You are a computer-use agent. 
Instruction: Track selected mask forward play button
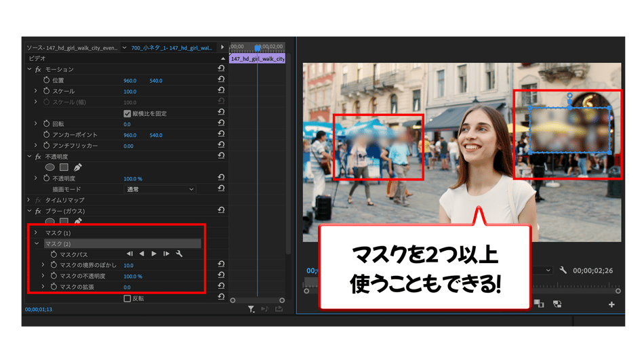tap(154, 254)
